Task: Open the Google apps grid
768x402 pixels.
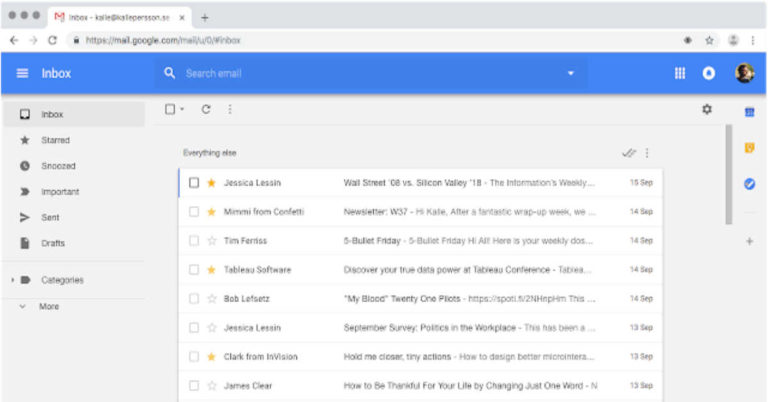Action: tap(680, 73)
